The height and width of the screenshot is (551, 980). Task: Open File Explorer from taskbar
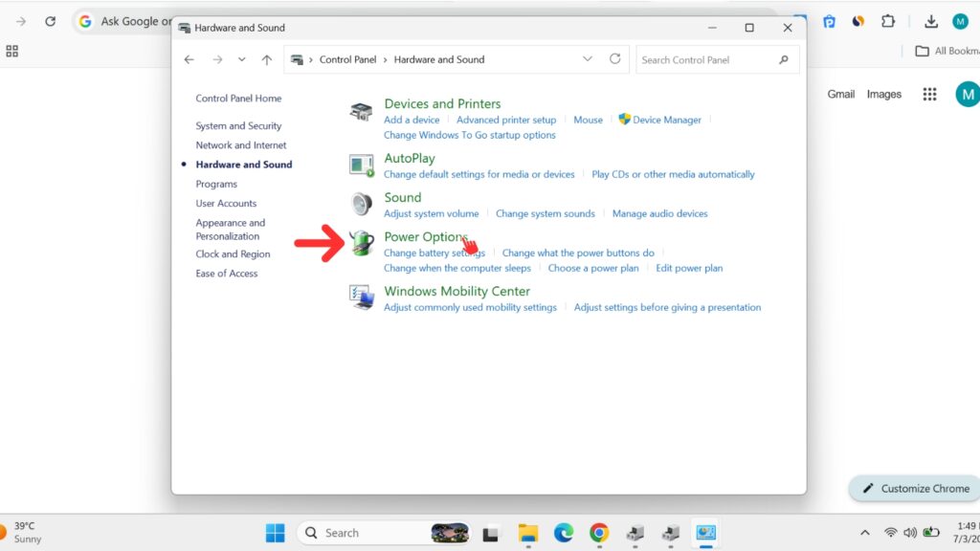[x=528, y=533]
